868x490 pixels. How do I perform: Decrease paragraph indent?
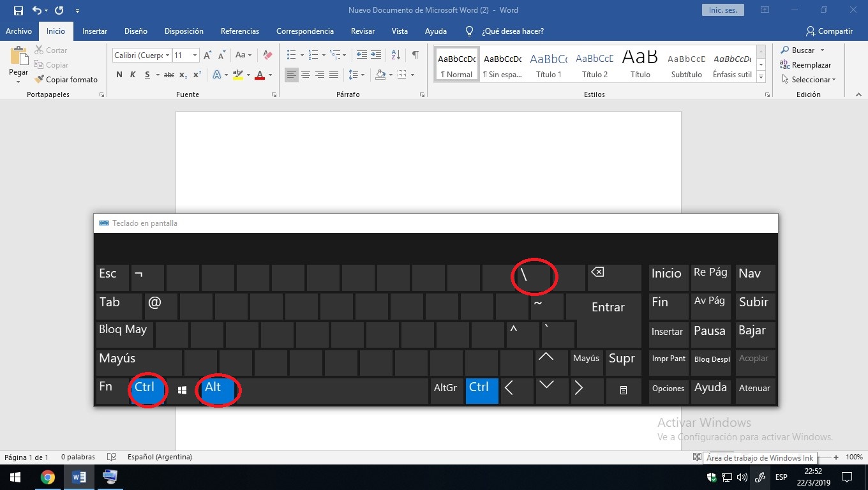362,56
